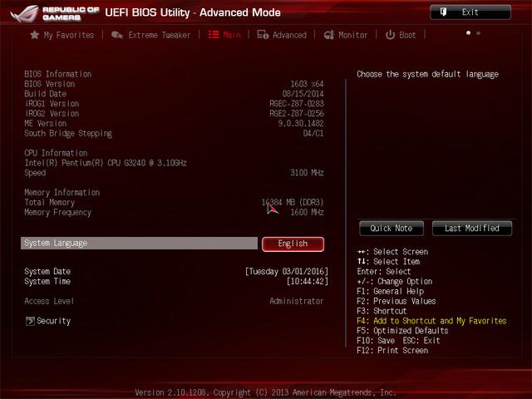The image size is (532, 399).
Task: Click the 1600 MHz frequency value
Action: coord(307,213)
